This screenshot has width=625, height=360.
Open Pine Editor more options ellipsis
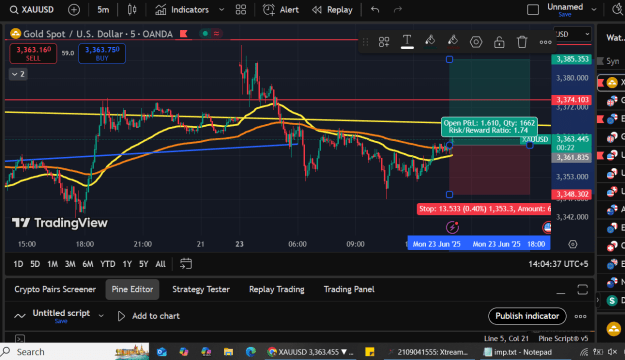point(580,316)
